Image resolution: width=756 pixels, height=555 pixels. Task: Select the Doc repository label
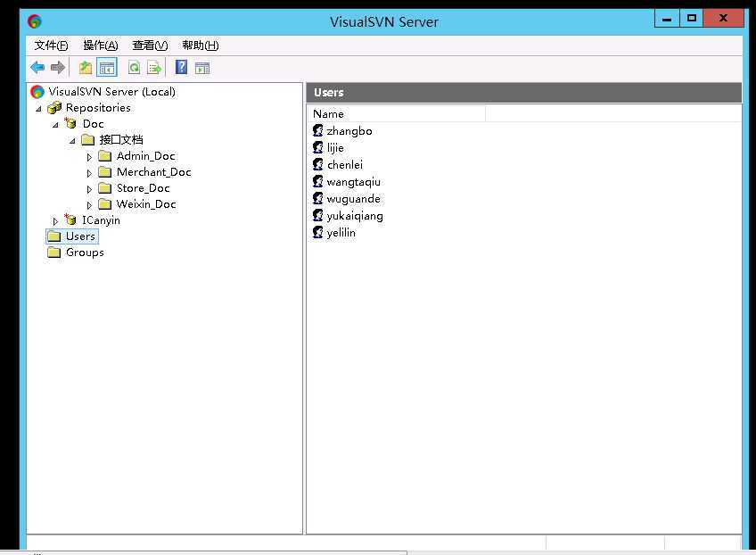pos(93,124)
